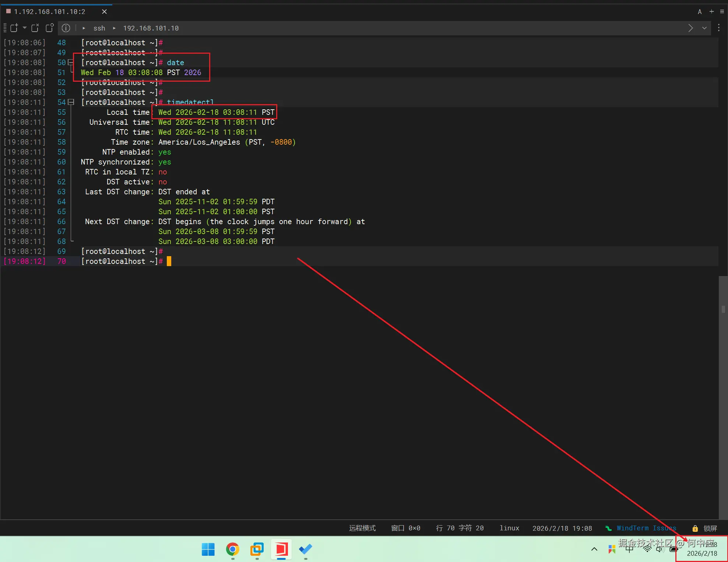Click the duplicate session icon in toolbar
The image size is (728, 562).
[x=49, y=28]
